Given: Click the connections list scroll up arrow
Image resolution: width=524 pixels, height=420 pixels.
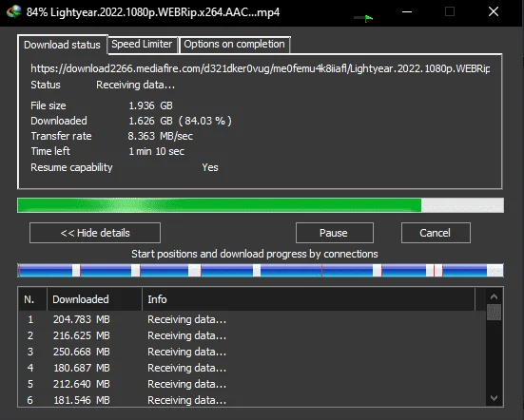Looking at the screenshot, I should click(494, 296).
